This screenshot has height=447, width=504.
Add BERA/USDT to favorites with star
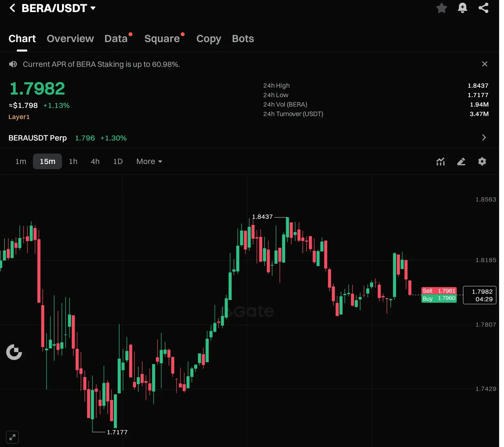[x=441, y=8]
